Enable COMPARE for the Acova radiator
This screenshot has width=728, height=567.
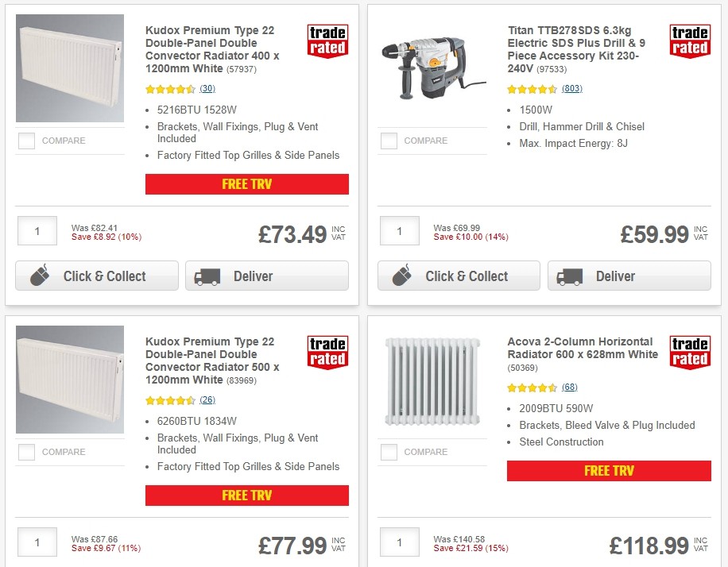pos(389,452)
